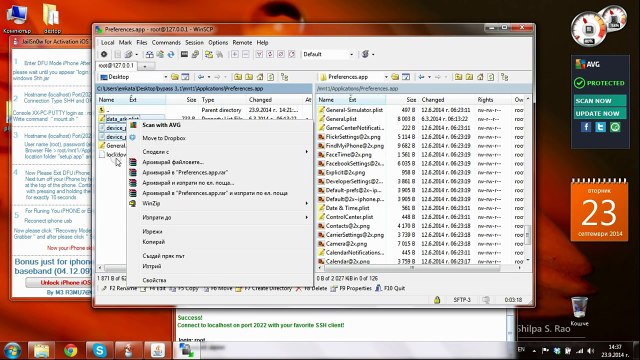This screenshot has height=360, width=640.
Task: Expand the Изпрати до submenu
Action: point(219,218)
